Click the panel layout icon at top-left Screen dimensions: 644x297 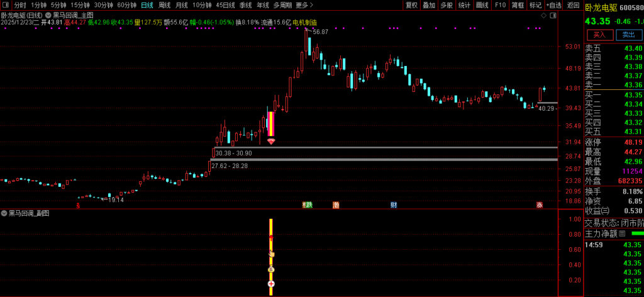[x=6, y=5]
